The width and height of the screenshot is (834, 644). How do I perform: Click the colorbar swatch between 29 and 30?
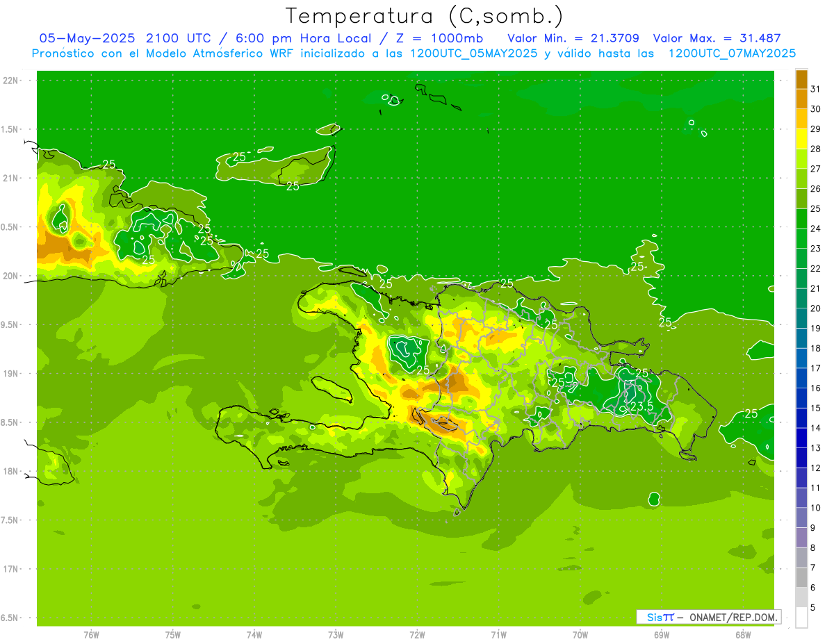coord(801,119)
